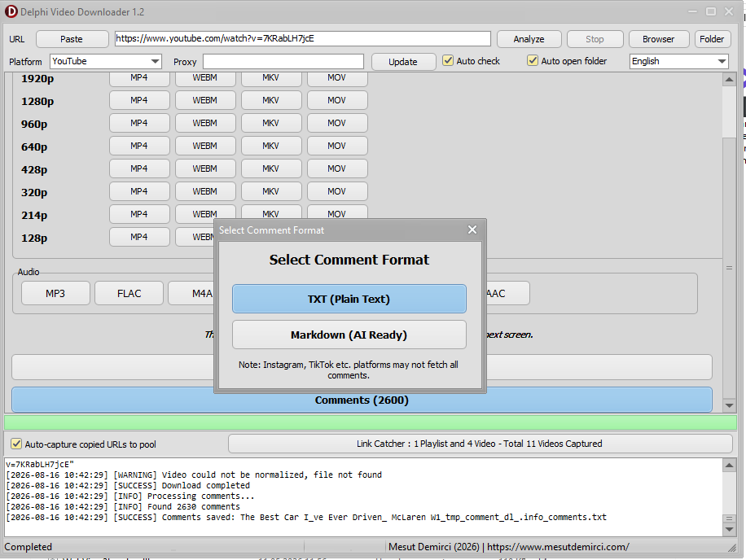Image resolution: width=746 pixels, height=560 pixels.
Task: Download 640p as MOV
Action: 337,146
